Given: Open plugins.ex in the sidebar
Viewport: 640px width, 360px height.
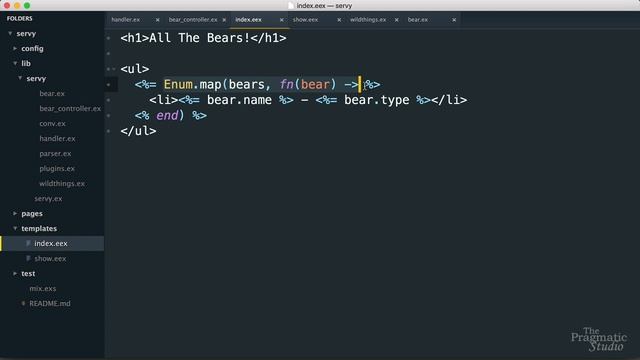Looking at the screenshot, I should tap(57, 169).
